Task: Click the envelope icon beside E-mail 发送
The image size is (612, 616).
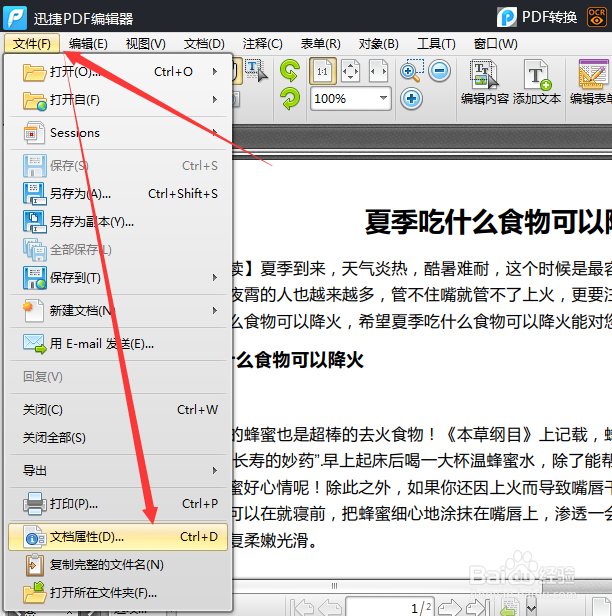Action: pos(35,344)
